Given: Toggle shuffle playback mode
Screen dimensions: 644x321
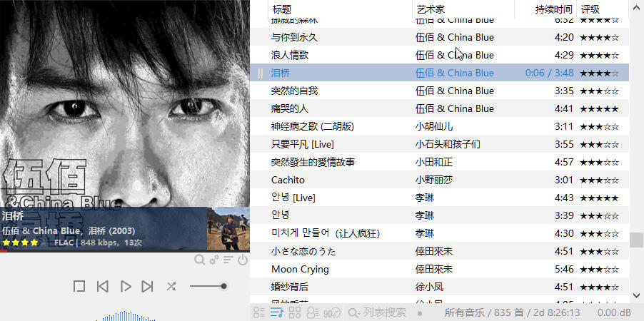Looking at the screenshot, I should click(x=171, y=286).
